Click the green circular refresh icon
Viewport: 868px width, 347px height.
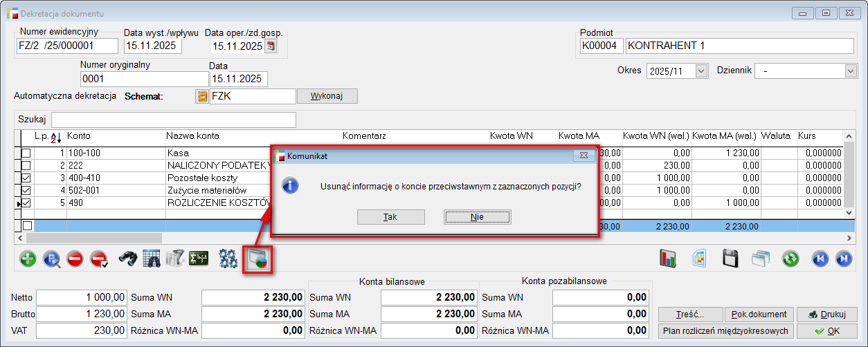(790, 259)
